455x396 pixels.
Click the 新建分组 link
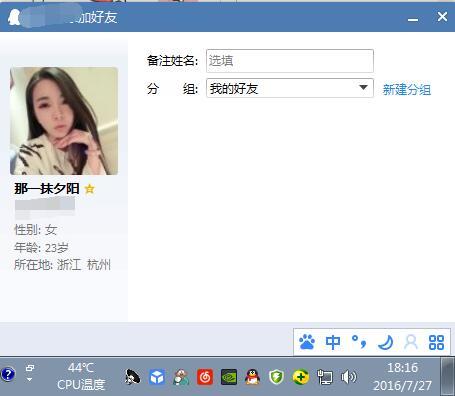pos(407,89)
